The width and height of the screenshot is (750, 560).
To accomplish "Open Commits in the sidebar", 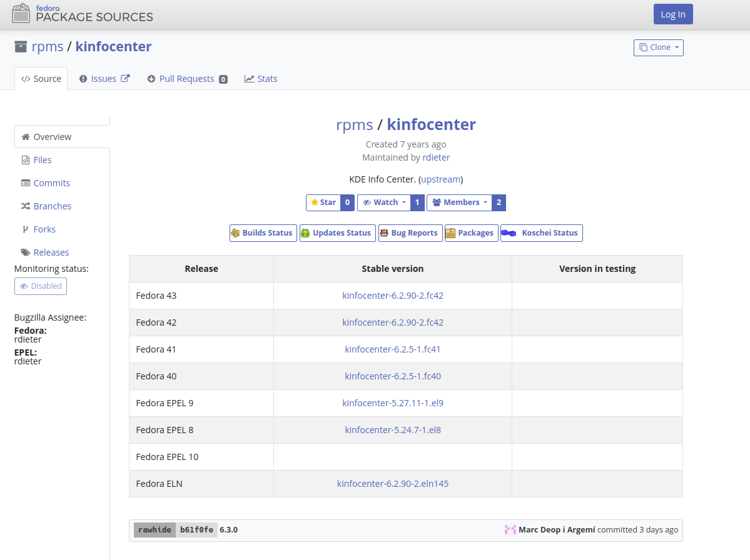I will (x=62, y=182).
